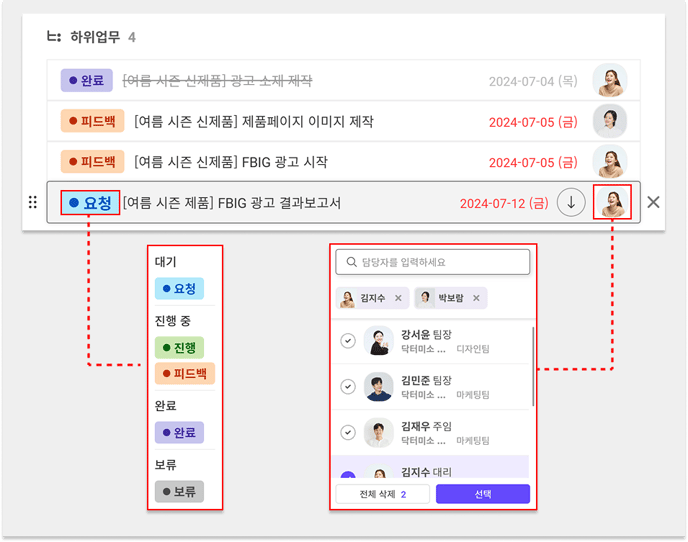Screen dimensions: 688x542
Task: Open the 제품페이지 이미지 제작 subtask title
Action: click(254, 121)
